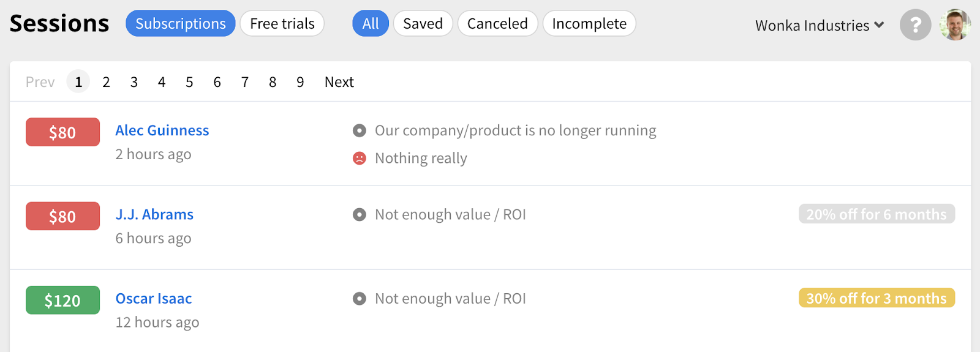The width and height of the screenshot is (980, 352).
Task: Show Incomplete sessions
Action: point(589,23)
